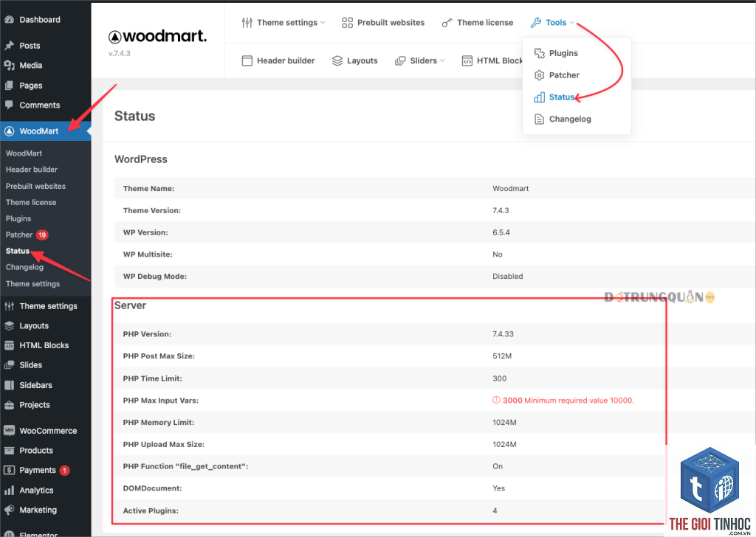Click the 'DOMDocument:' label
The image size is (756, 537).
(x=152, y=488)
